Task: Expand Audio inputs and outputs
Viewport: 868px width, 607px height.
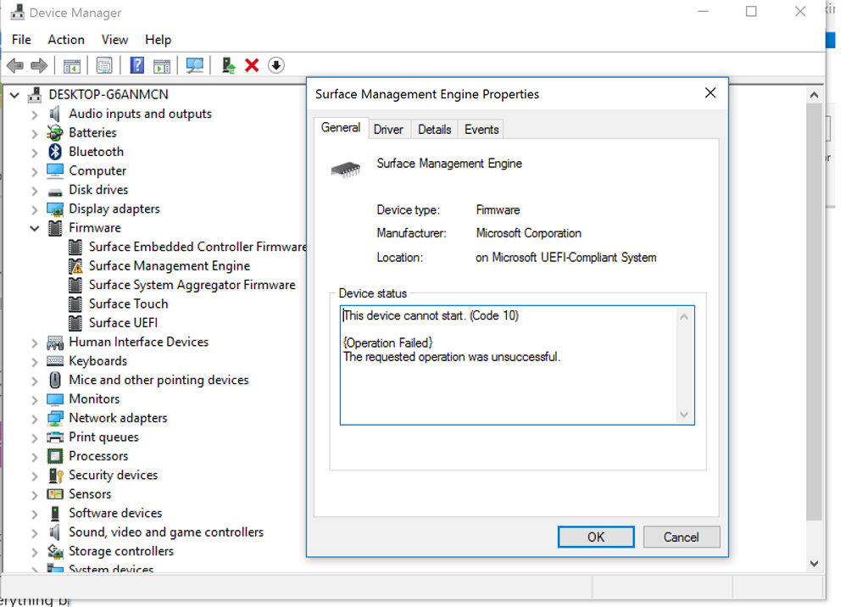Action: [34, 114]
